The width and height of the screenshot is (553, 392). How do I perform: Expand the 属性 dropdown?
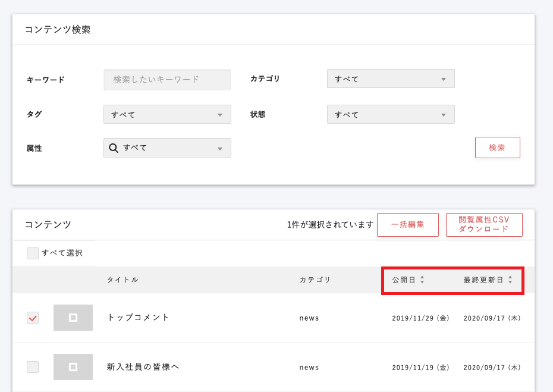tap(167, 148)
